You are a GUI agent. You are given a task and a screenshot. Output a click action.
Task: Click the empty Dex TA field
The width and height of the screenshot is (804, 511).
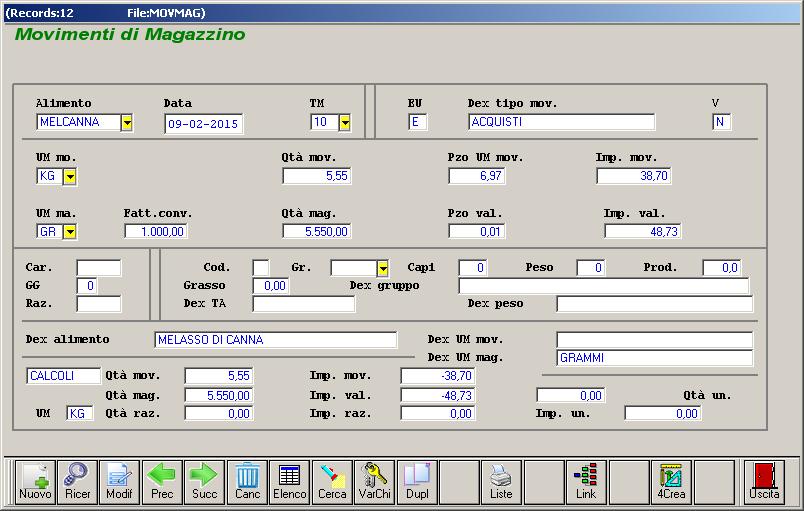[304, 303]
